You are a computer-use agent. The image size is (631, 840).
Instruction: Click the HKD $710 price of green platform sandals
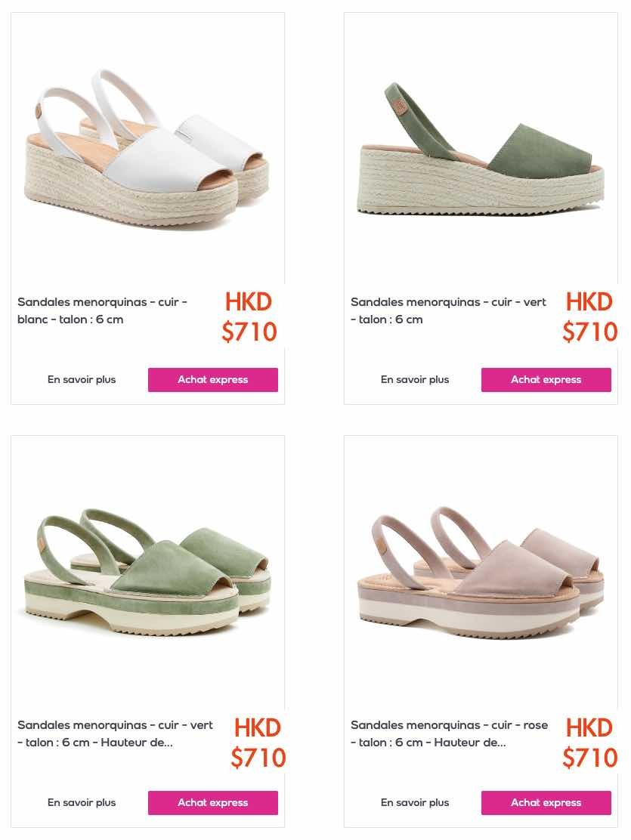click(x=258, y=743)
